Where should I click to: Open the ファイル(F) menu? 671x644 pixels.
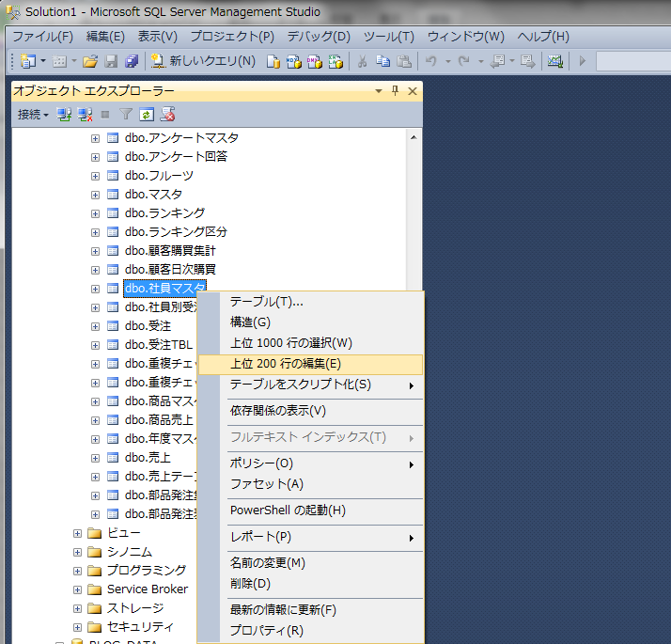click(x=43, y=37)
